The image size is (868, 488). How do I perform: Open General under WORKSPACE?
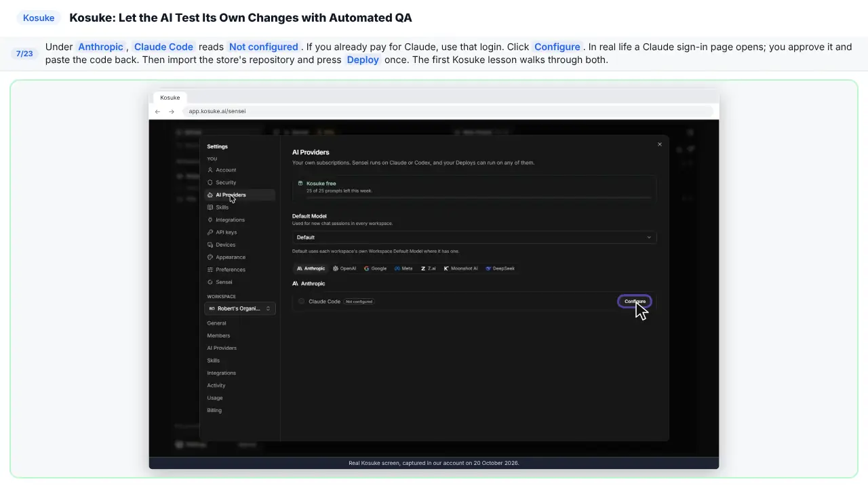tap(217, 323)
